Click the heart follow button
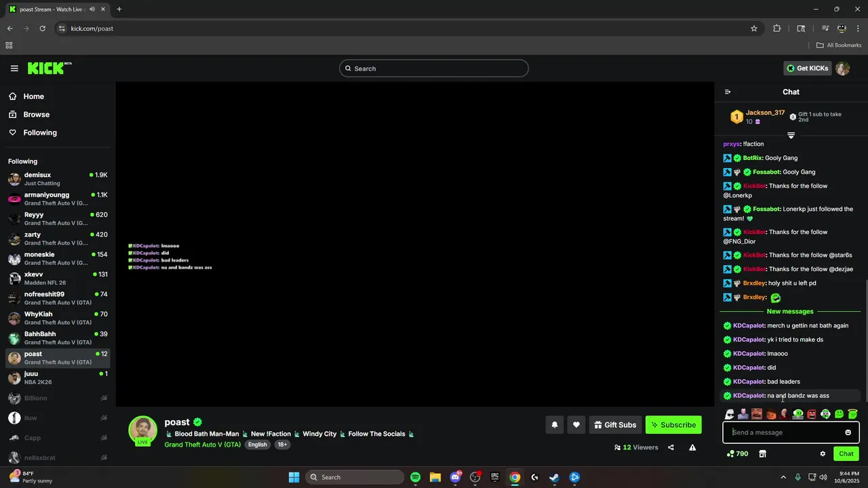 point(576,425)
